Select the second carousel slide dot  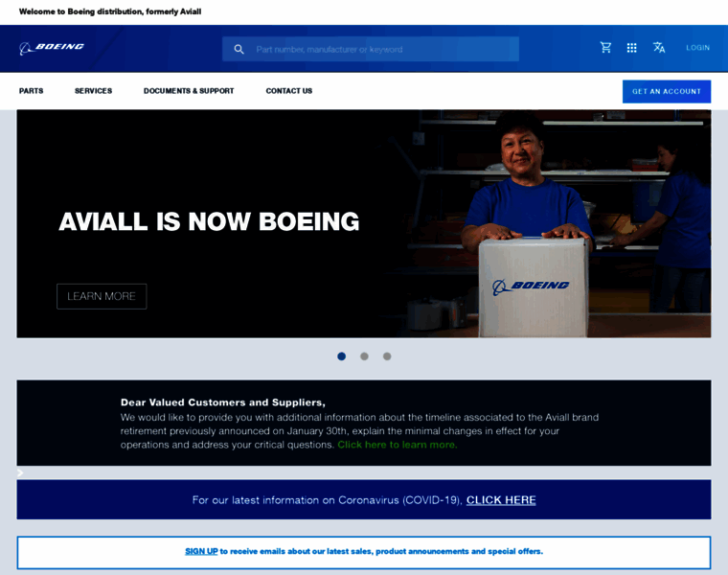point(364,356)
